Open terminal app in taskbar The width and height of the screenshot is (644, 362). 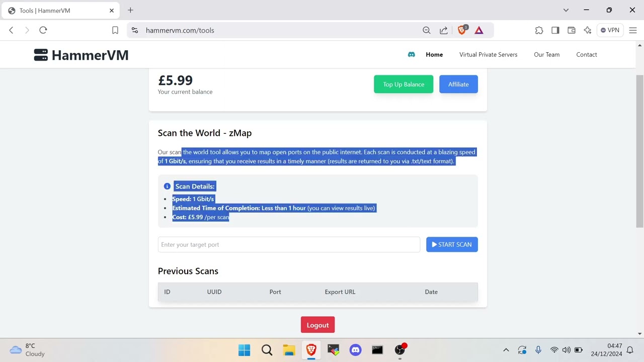(377, 350)
